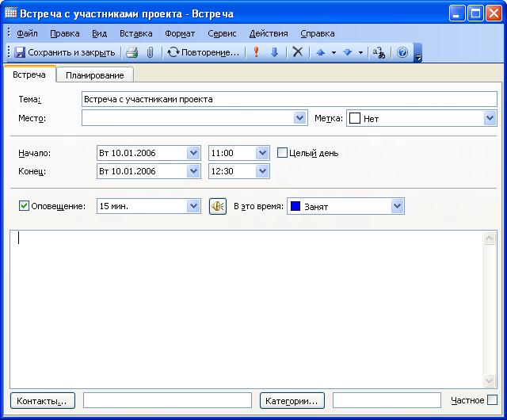Click the Контакты... button

point(43,401)
